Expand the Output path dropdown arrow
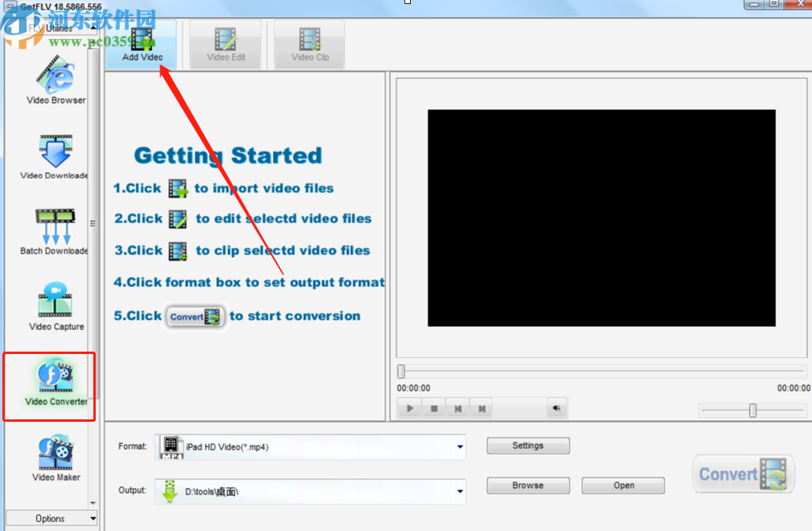This screenshot has height=531, width=812. click(x=460, y=491)
